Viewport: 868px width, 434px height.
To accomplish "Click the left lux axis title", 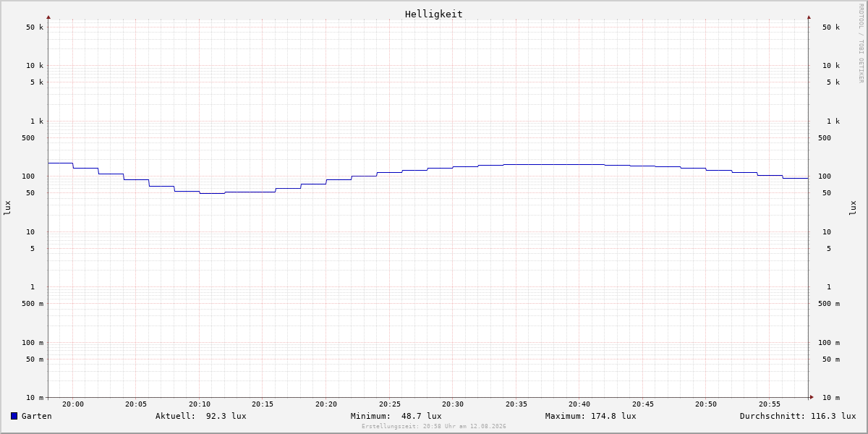I will [x=7, y=208].
